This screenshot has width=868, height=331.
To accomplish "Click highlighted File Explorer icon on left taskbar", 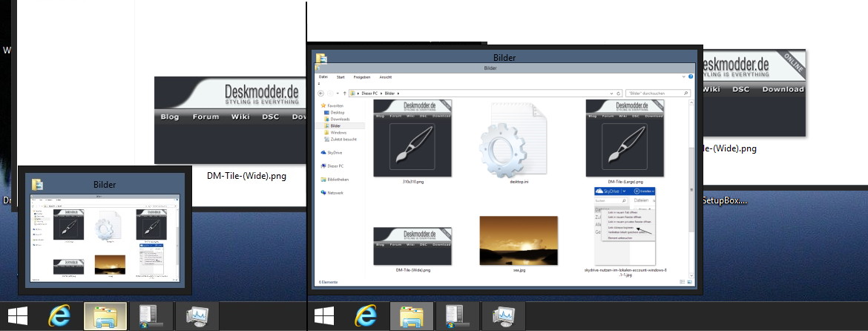I will [105, 316].
